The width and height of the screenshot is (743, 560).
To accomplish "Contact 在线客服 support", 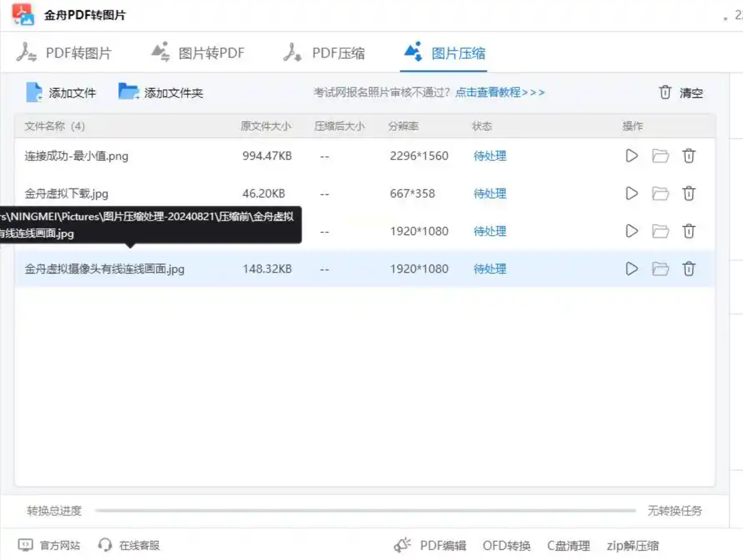I will (x=129, y=545).
